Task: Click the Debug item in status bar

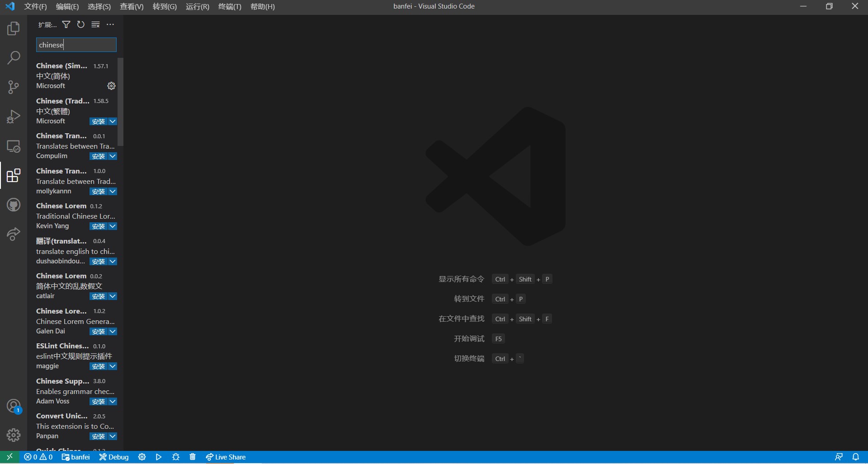Action: (114, 457)
